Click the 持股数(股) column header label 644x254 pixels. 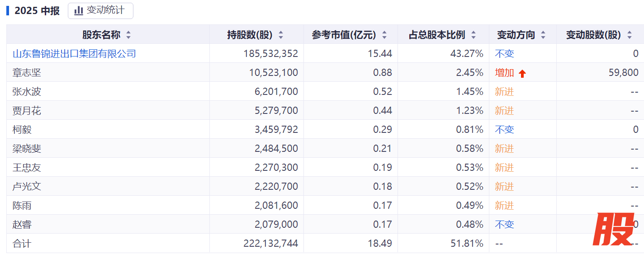(250, 35)
